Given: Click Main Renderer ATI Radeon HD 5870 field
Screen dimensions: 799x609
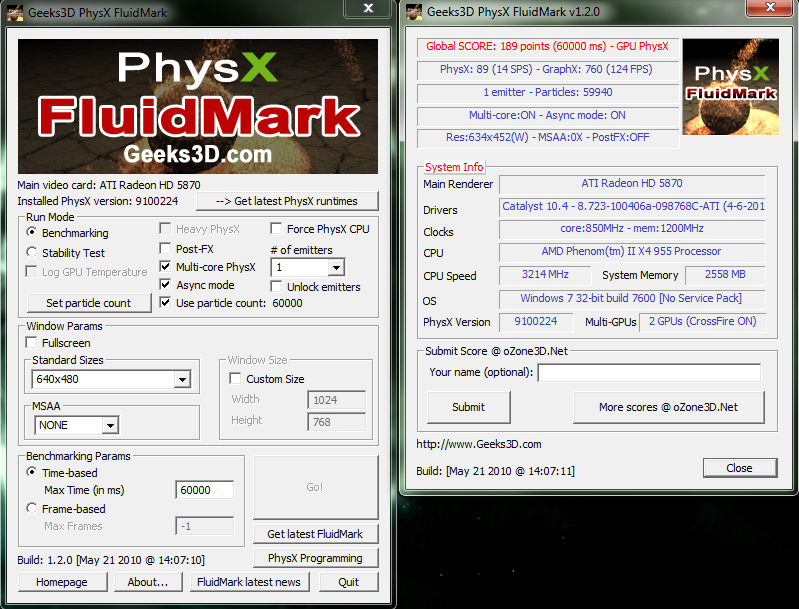Looking at the screenshot, I should click(x=632, y=183).
